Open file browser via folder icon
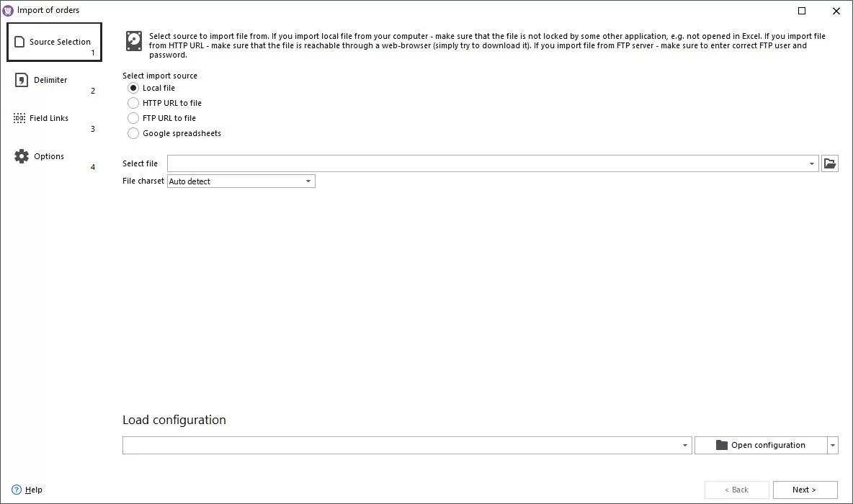Viewport: 853px width, 504px height. [829, 163]
